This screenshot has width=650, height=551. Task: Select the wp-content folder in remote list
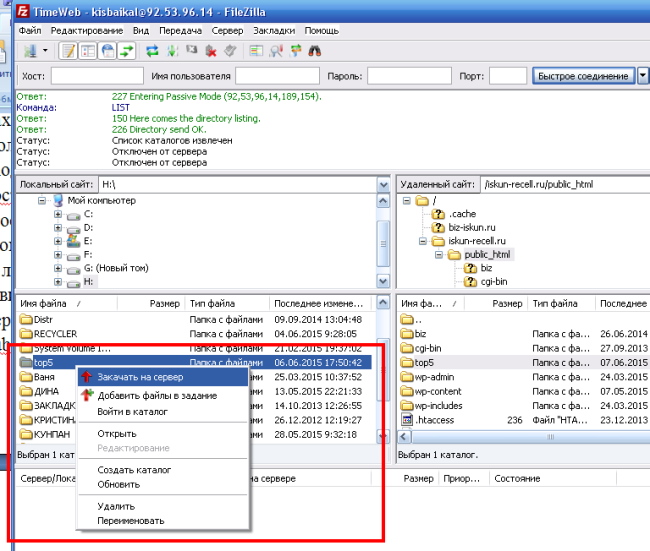point(438,392)
